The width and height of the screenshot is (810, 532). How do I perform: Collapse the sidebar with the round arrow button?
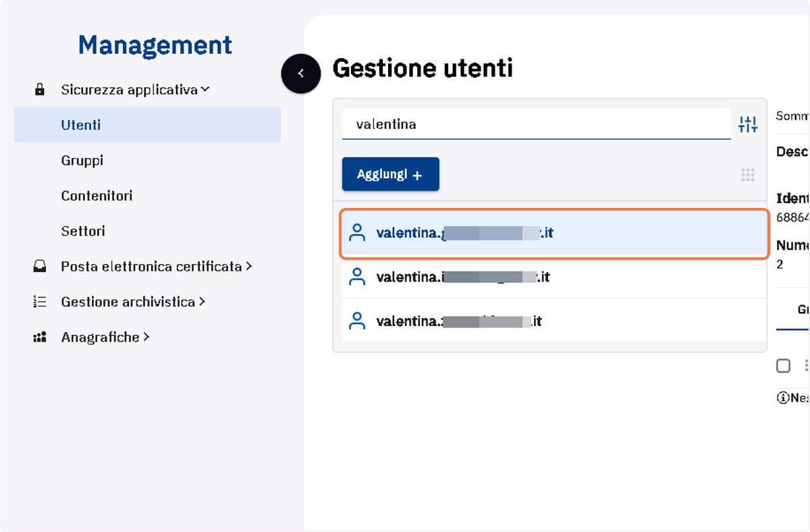[x=301, y=74]
